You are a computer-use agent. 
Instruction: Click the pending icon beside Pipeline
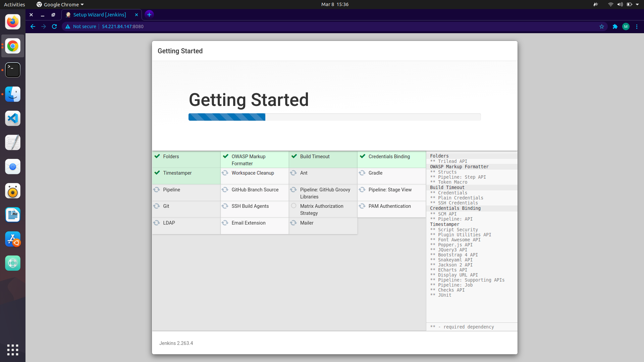(156, 189)
